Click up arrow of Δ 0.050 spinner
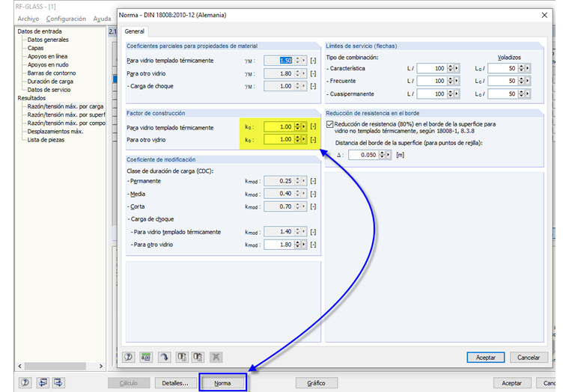 tap(382, 153)
